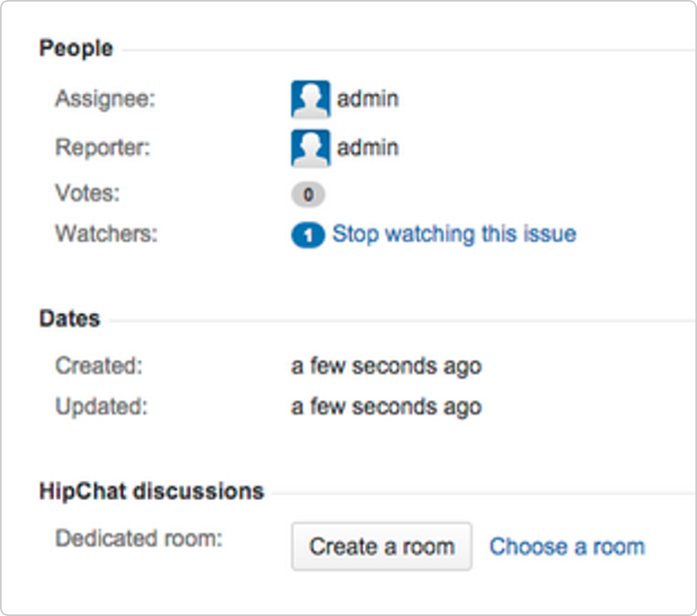697x616 pixels.
Task: Collapse the HipChat discussions section heading
Action: pyautogui.click(x=152, y=491)
